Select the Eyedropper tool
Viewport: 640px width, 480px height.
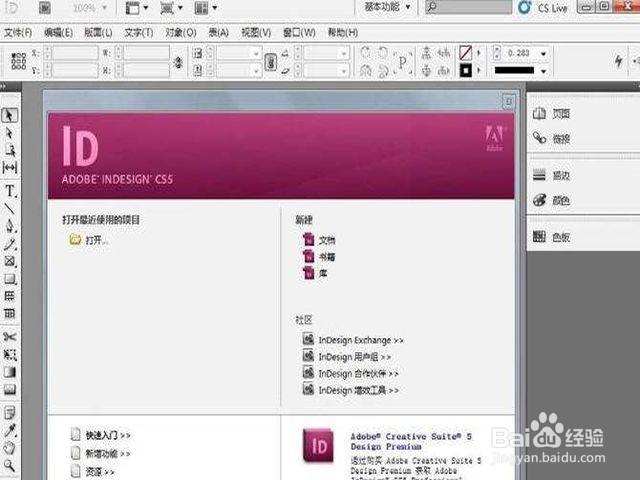[10, 430]
